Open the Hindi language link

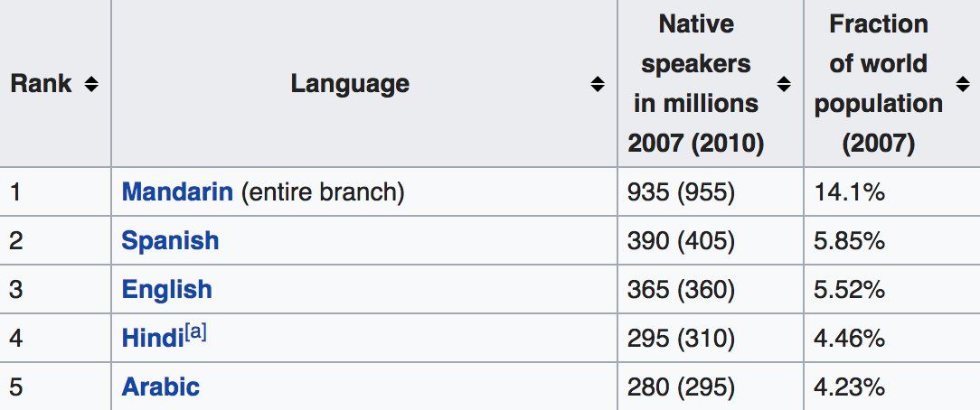(152, 339)
